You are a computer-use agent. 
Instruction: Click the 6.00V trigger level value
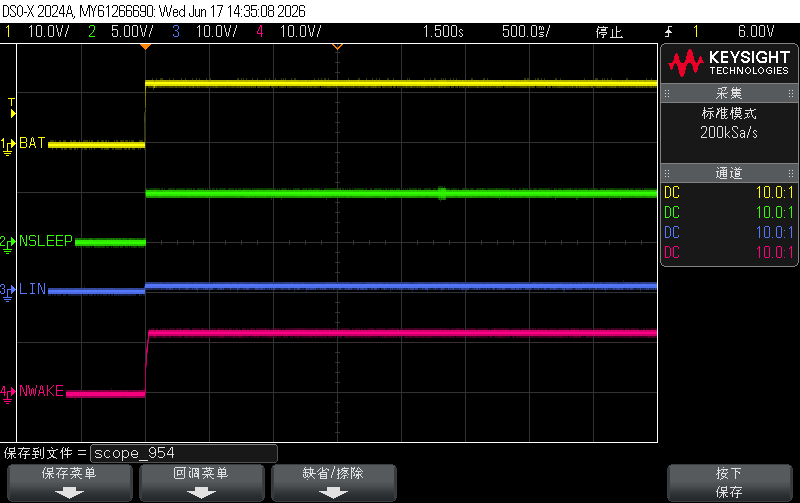[756, 32]
